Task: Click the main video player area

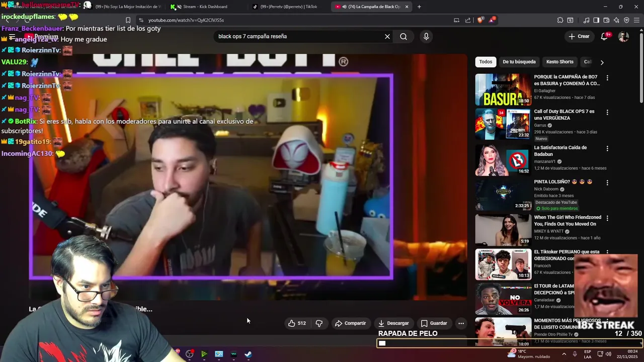Action: (x=248, y=176)
